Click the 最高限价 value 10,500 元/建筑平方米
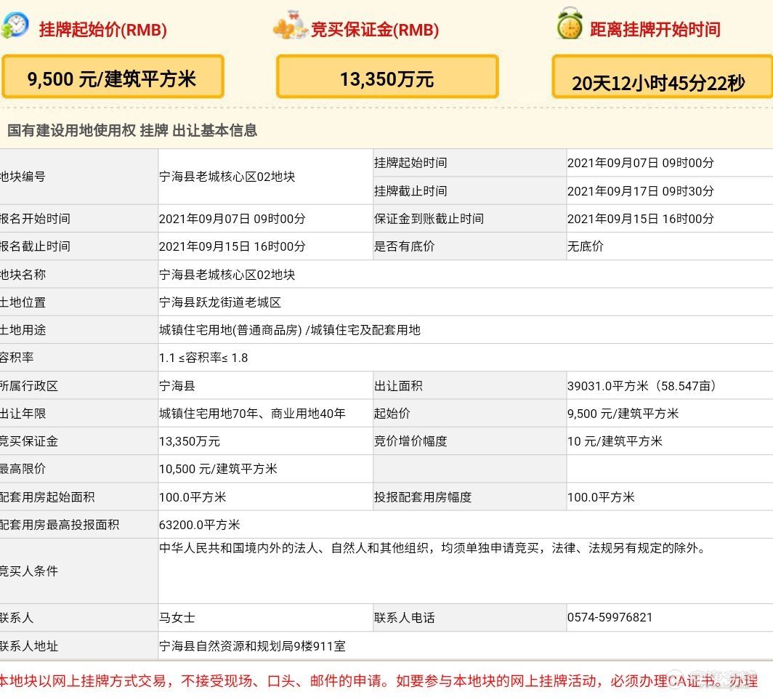 tap(218, 469)
